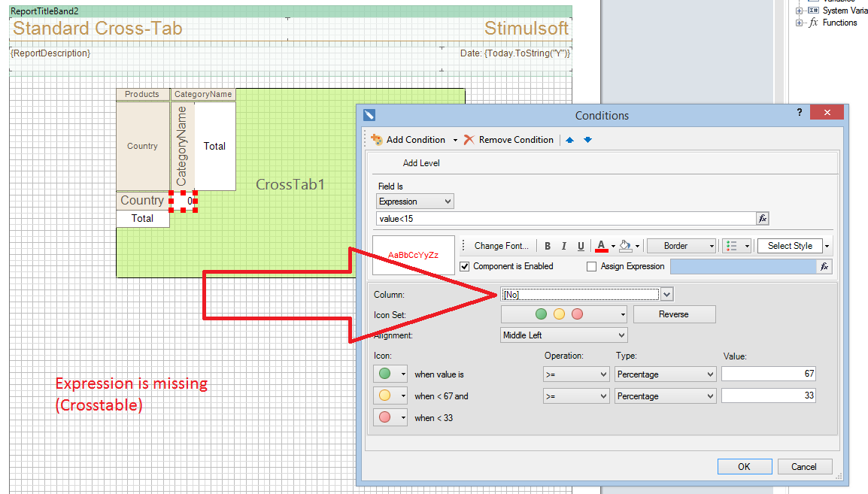Click the value<15 expression field

[566, 219]
